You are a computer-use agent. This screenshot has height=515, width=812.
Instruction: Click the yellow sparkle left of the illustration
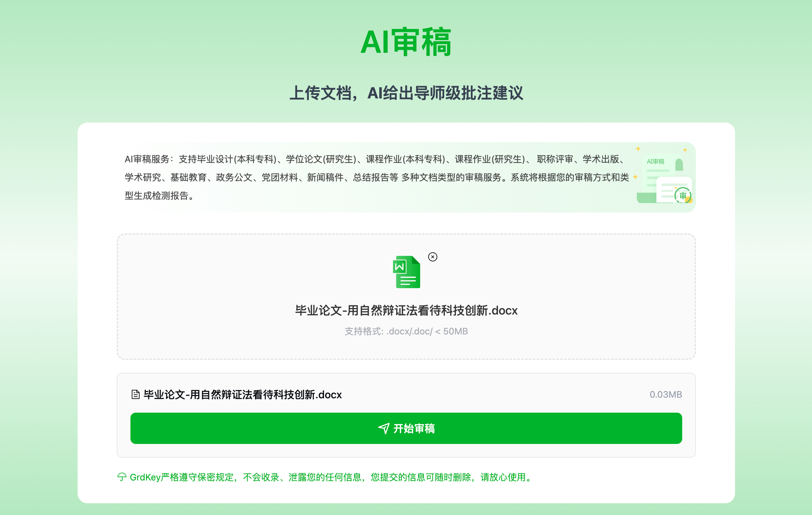click(x=635, y=177)
